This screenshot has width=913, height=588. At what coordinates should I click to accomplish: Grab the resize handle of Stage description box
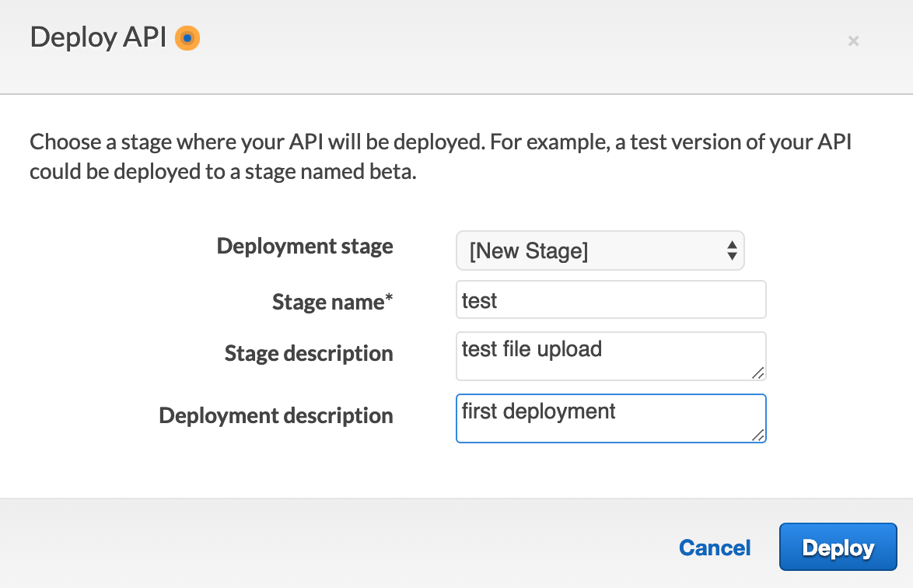[757, 373]
